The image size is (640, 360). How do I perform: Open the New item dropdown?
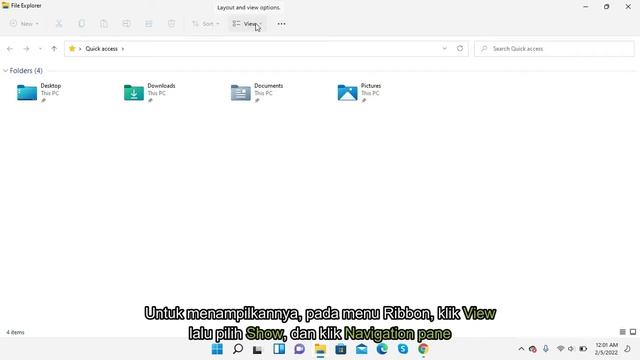click(24, 24)
